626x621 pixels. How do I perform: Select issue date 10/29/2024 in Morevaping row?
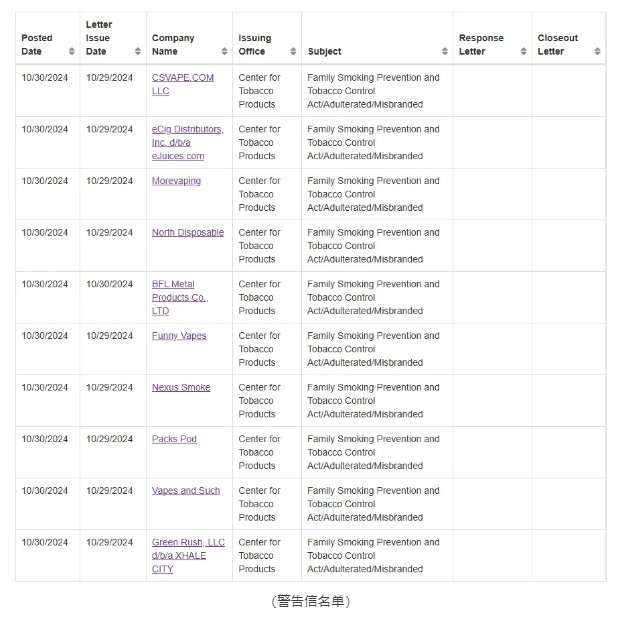click(109, 181)
